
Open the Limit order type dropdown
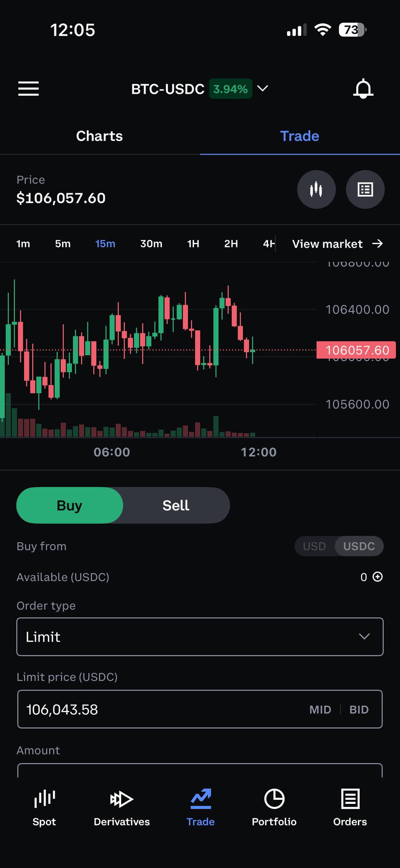coord(200,637)
